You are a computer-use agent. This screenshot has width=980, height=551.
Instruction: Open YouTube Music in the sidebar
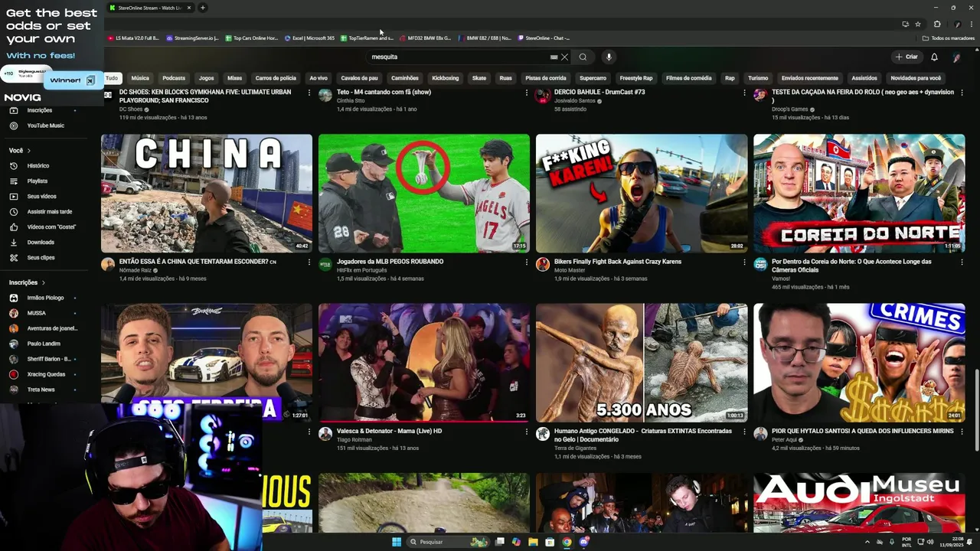tap(45, 126)
